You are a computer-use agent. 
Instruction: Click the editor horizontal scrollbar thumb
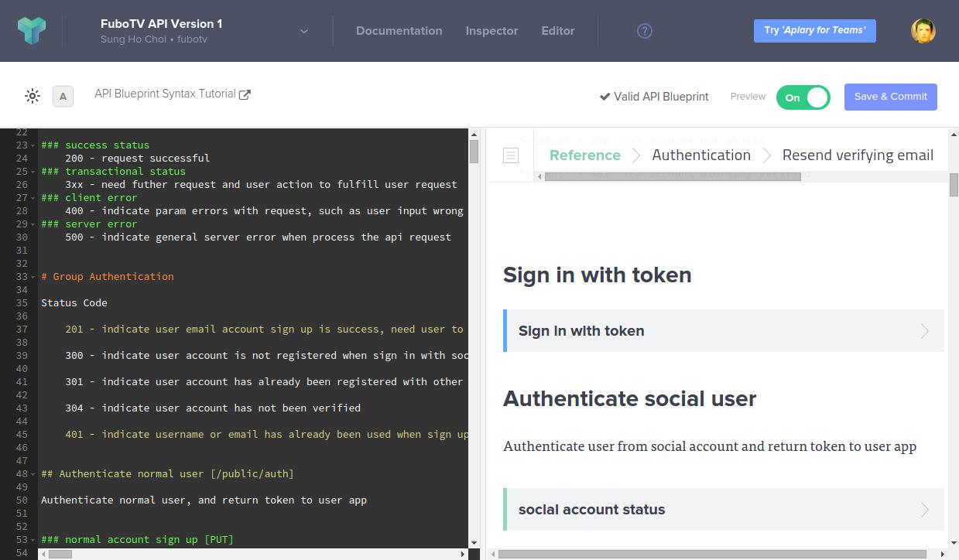[60, 554]
